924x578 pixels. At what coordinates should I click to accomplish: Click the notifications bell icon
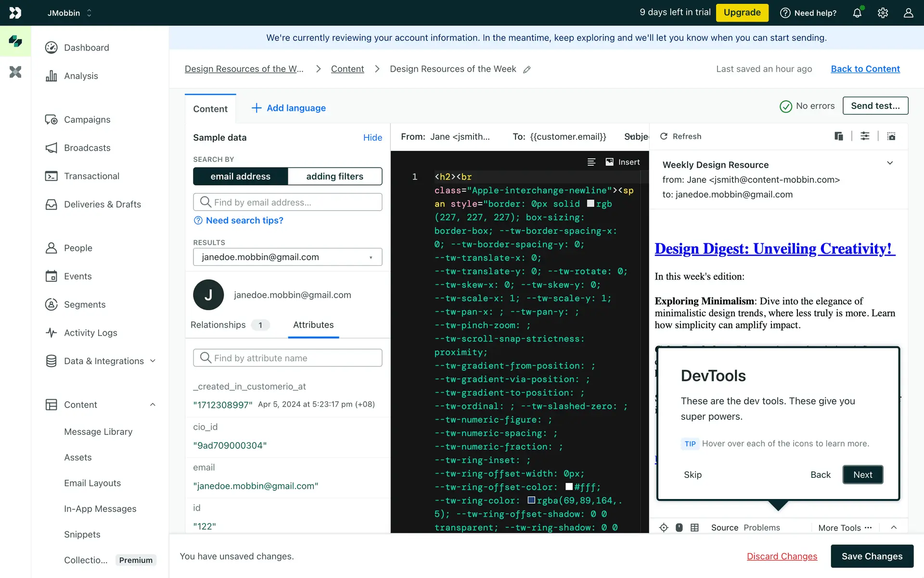[x=857, y=13]
